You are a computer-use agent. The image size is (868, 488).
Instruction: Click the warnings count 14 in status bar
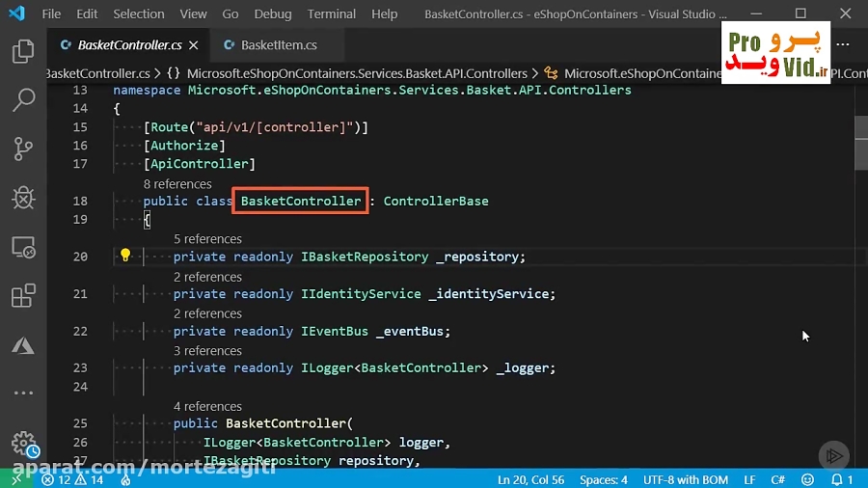(x=90, y=479)
